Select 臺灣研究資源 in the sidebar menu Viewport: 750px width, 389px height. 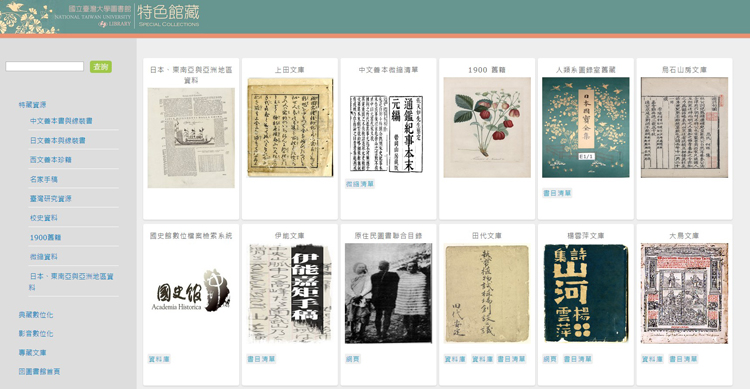(51, 199)
